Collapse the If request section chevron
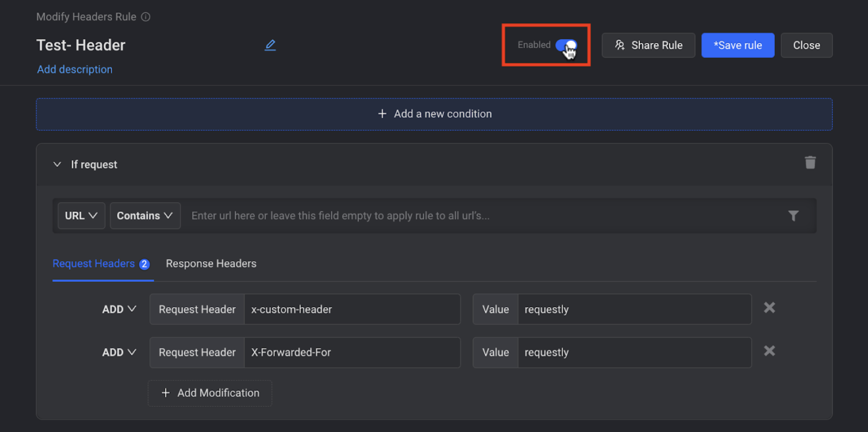Screen dimensions: 868x432 57,165
